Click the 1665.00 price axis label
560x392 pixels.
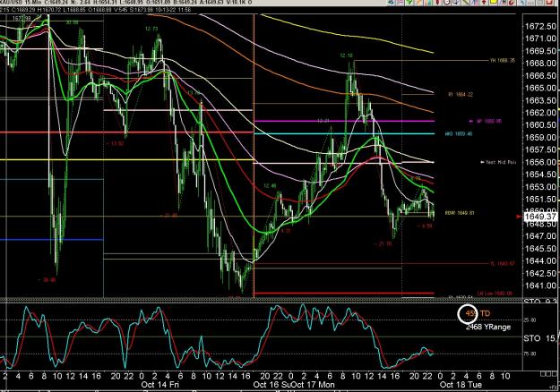pos(540,88)
